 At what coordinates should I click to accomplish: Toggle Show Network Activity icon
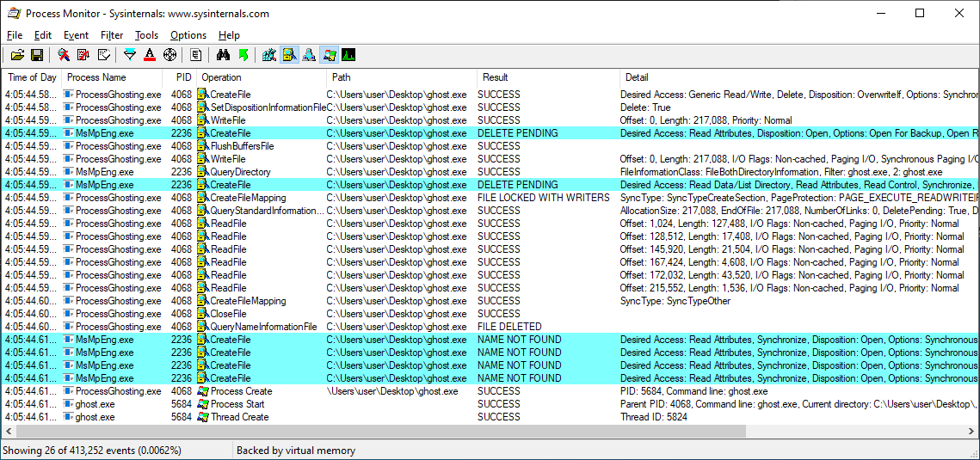[309, 55]
